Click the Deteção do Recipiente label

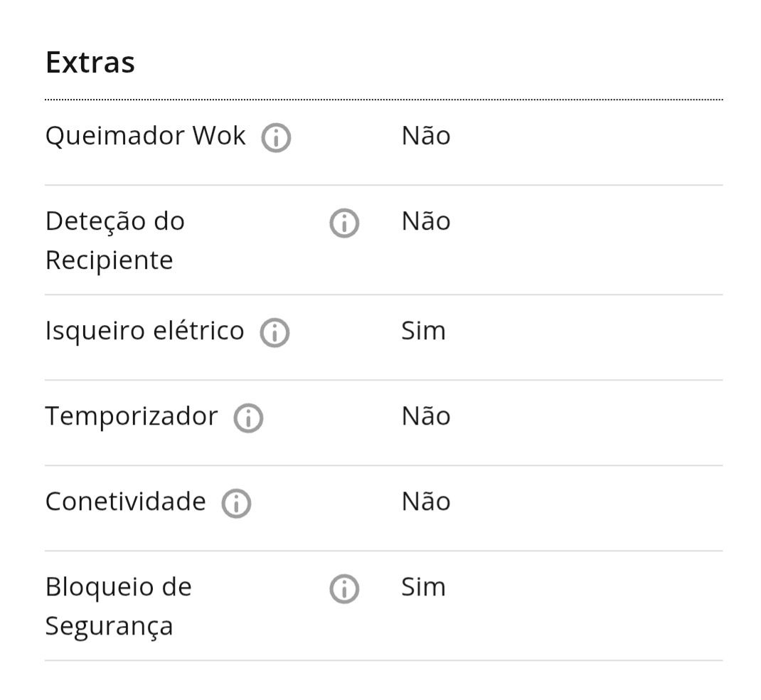click(x=115, y=240)
